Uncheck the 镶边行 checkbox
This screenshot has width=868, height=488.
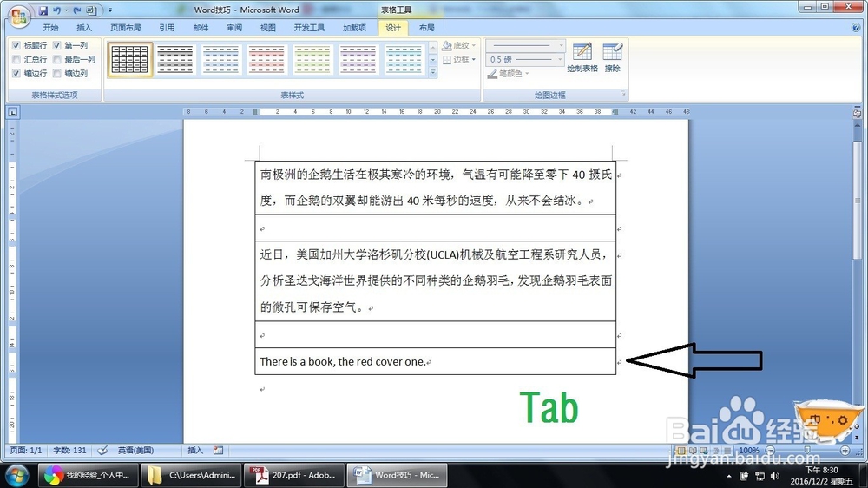tap(16, 73)
